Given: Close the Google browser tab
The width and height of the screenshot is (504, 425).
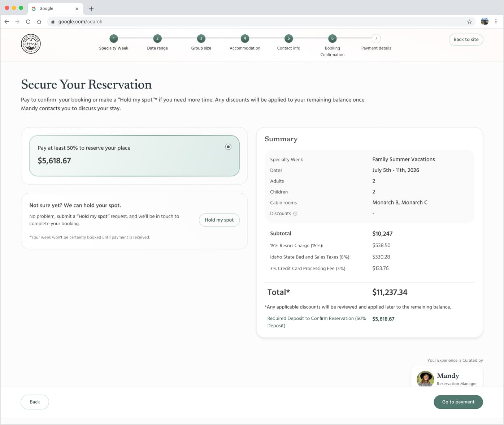Looking at the screenshot, I should coord(77,9).
